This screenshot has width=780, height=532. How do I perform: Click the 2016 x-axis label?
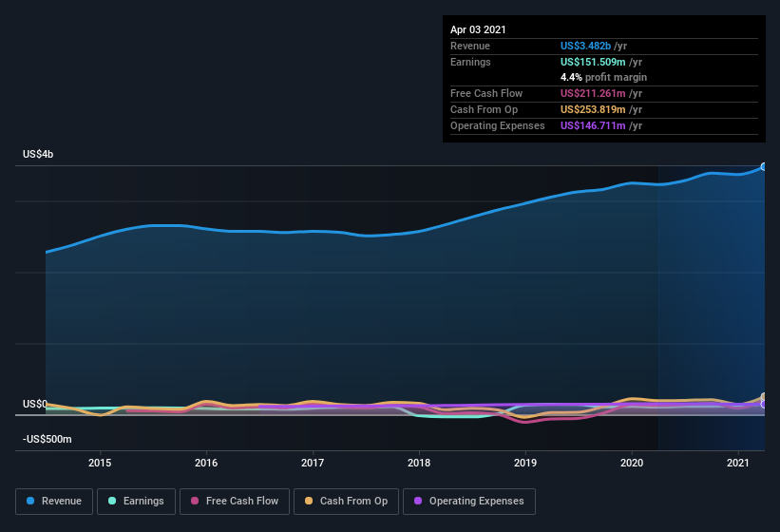pos(206,463)
